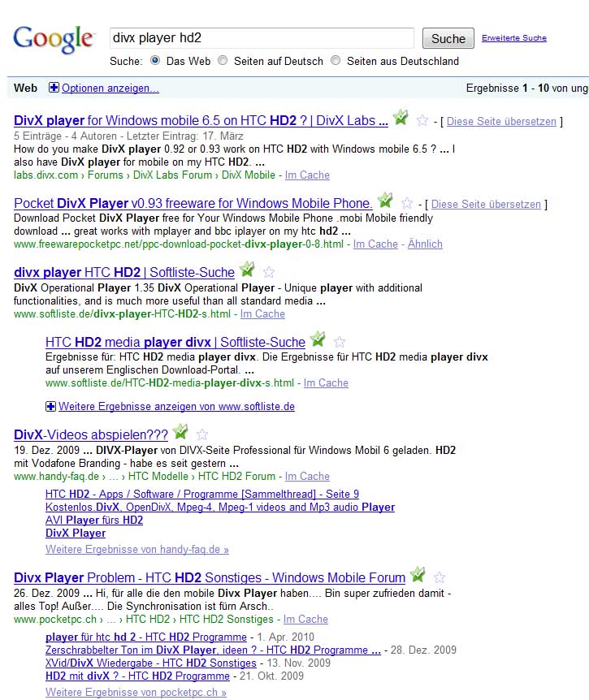
Task: Click green checkmark beside divx player HTC HD2 Softliste
Action: (x=247, y=269)
